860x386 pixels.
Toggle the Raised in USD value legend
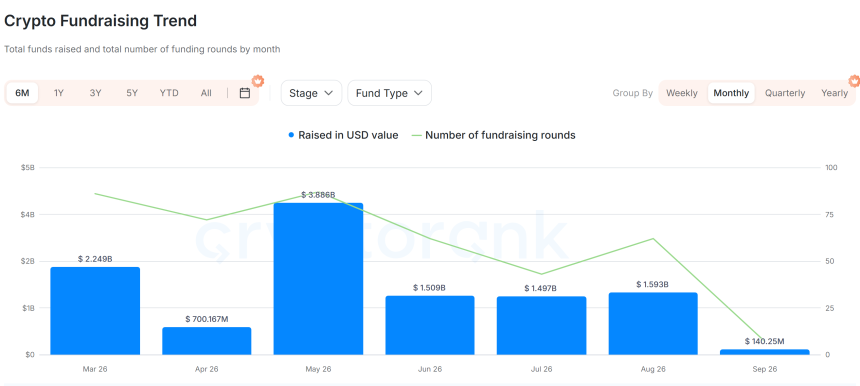[x=343, y=135]
